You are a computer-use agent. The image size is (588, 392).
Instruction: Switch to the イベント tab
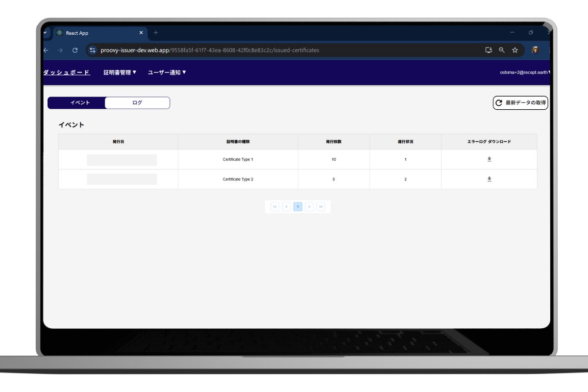click(x=76, y=103)
